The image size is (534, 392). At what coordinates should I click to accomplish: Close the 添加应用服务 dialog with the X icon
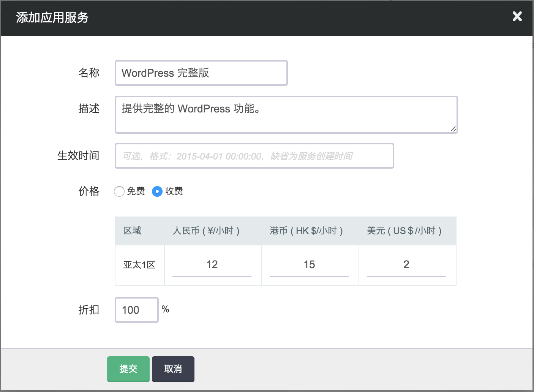(517, 16)
